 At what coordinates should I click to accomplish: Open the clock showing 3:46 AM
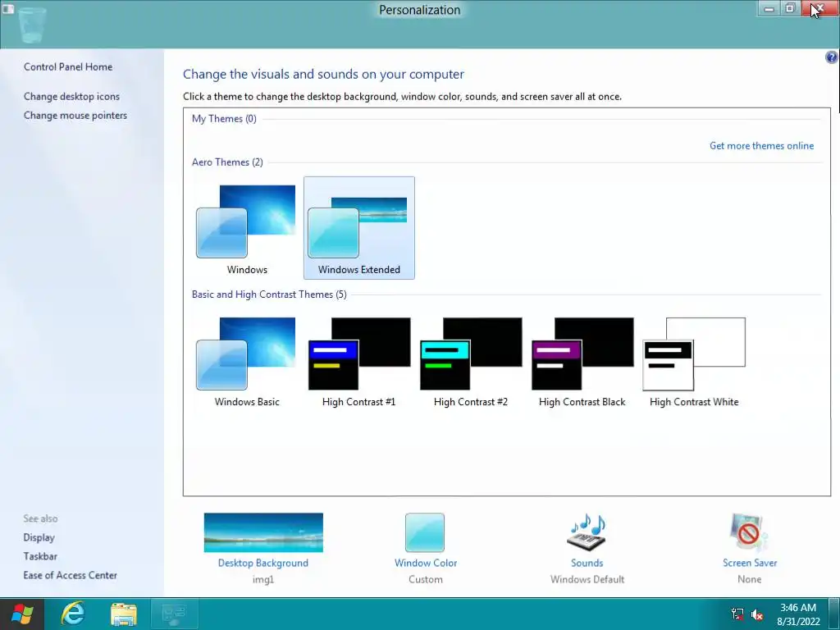click(798, 614)
